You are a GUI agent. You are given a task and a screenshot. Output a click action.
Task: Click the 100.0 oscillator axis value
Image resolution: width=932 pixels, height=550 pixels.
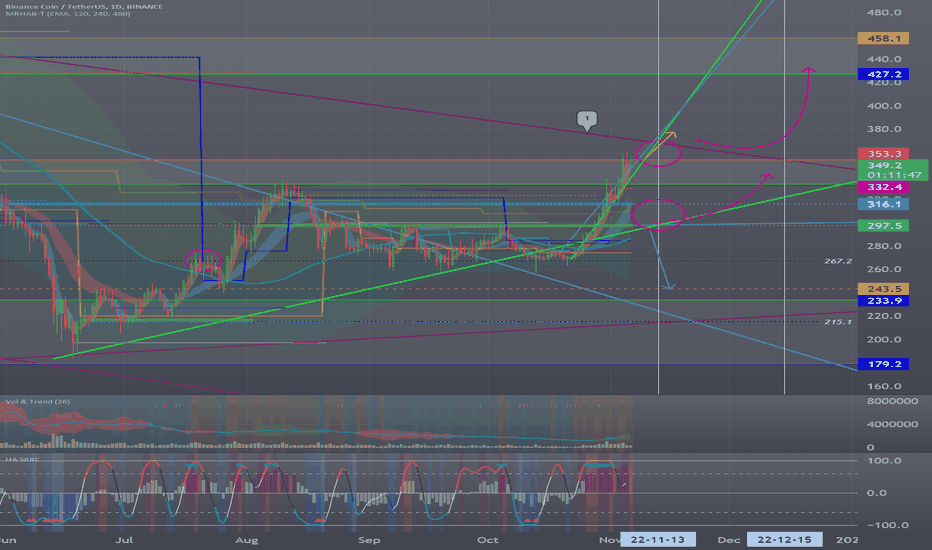coord(884,461)
